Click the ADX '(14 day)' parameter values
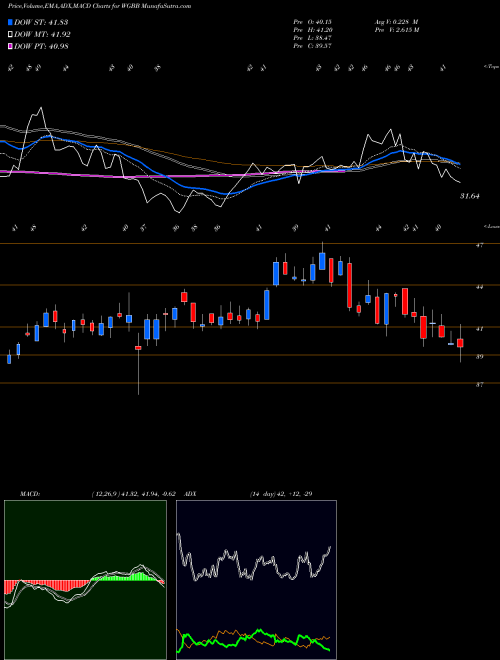The height and width of the screenshot is (660, 500). tap(281, 494)
